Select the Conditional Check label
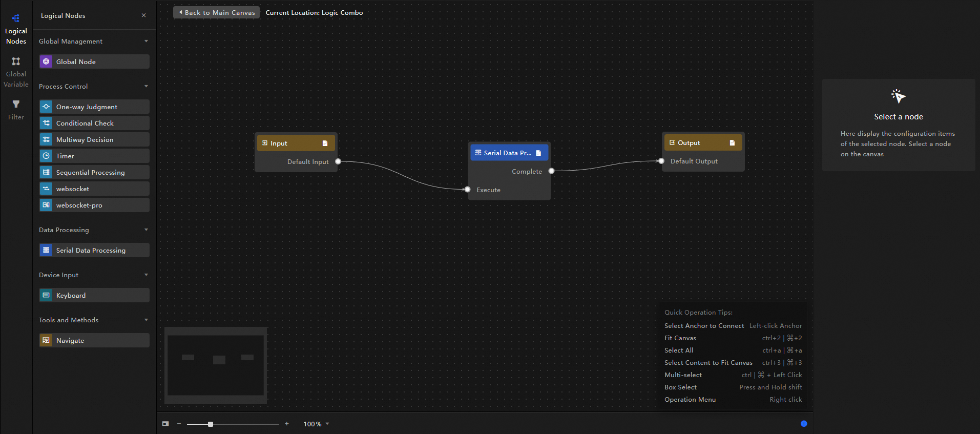 tap(85, 123)
